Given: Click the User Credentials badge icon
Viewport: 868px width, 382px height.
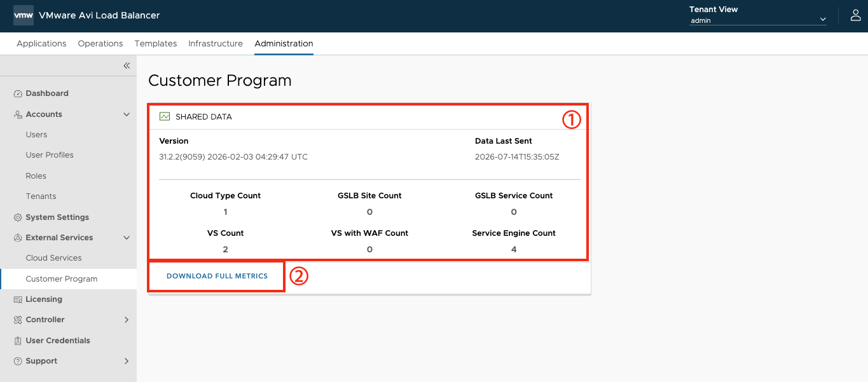Looking at the screenshot, I should coord(18,341).
